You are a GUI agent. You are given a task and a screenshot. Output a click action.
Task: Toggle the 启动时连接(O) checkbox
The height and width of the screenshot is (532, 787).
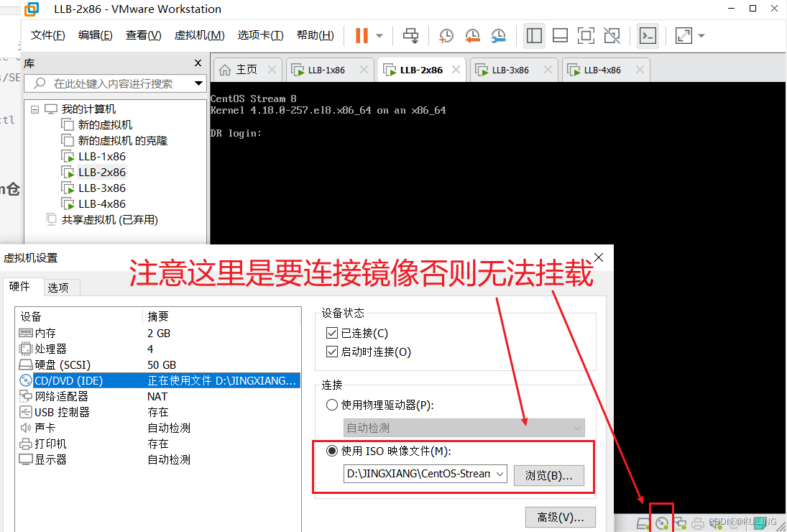pyautogui.click(x=332, y=352)
